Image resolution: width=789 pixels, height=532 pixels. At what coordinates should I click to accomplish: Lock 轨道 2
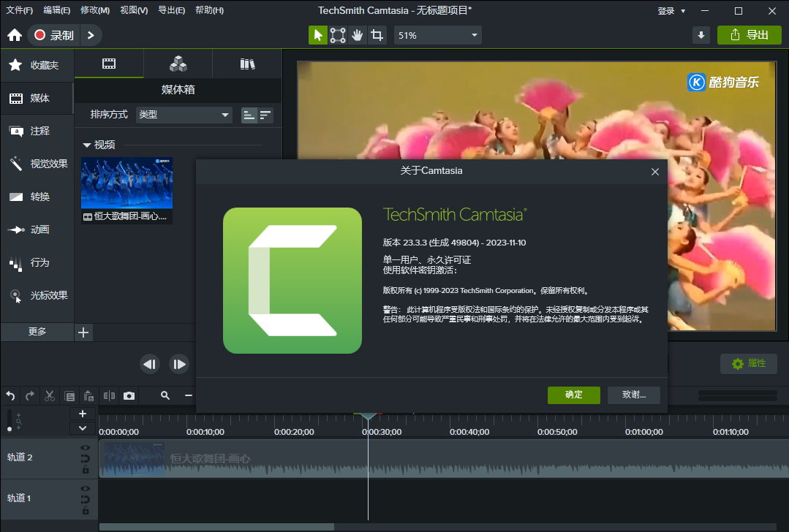point(86,470)
